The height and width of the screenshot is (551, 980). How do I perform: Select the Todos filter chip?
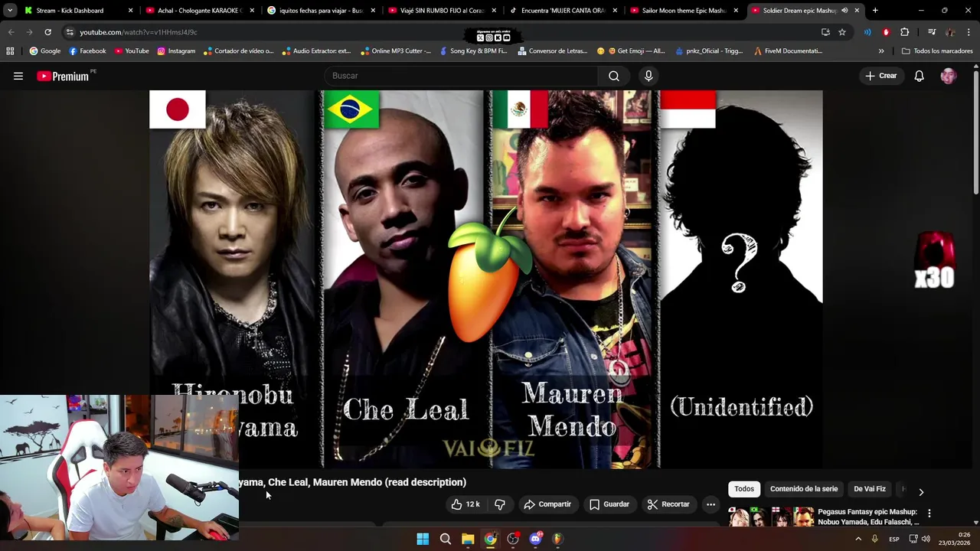(744, 489)
